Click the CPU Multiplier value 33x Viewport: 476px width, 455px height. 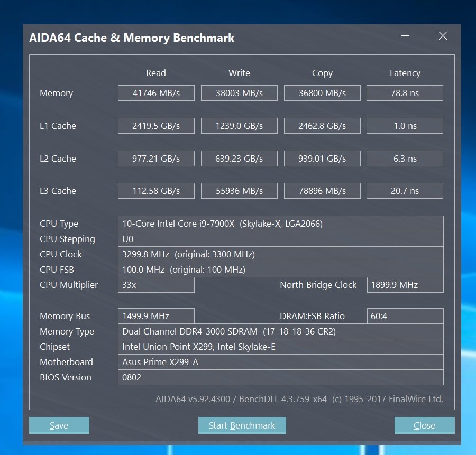pos(156,285)
